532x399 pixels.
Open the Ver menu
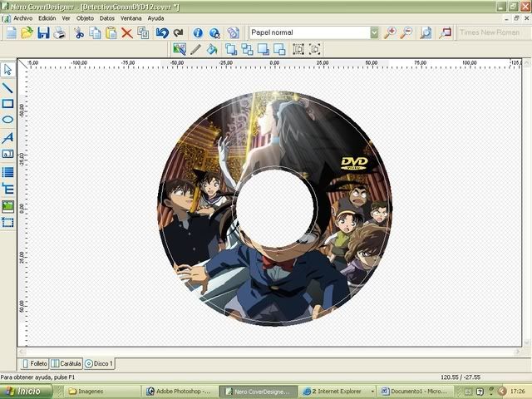click(x=66, y=18)
